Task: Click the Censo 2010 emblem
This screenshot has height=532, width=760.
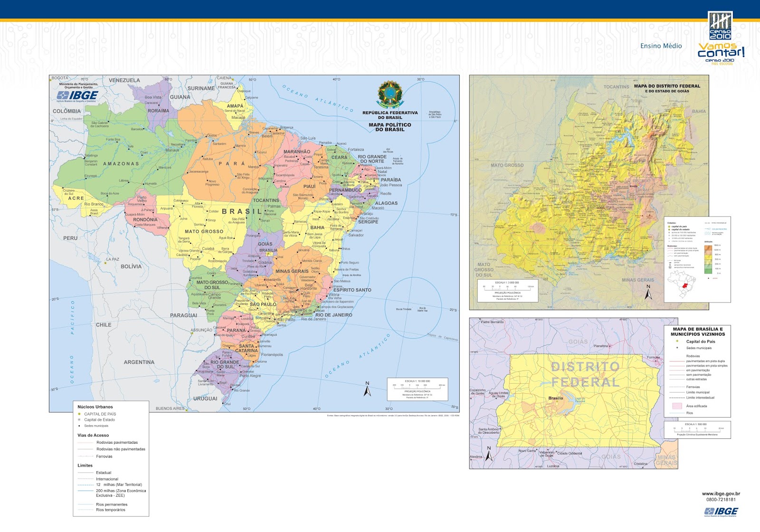Action: coord(720,26)
